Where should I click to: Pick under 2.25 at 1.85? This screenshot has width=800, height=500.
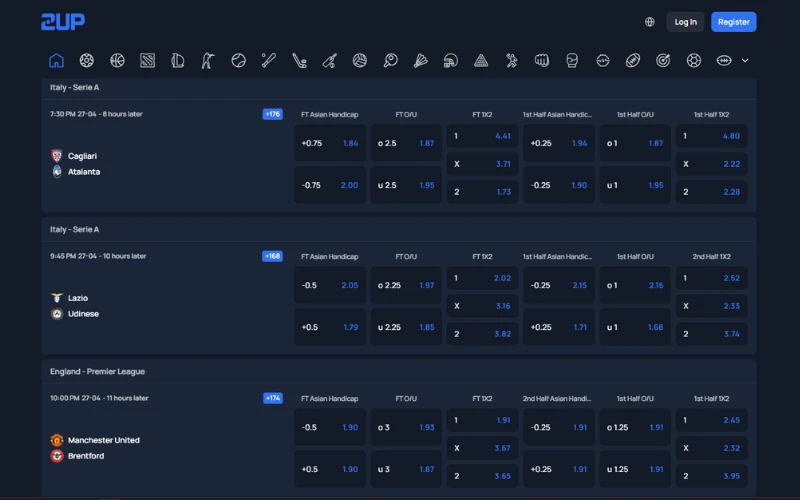[406, 327]
